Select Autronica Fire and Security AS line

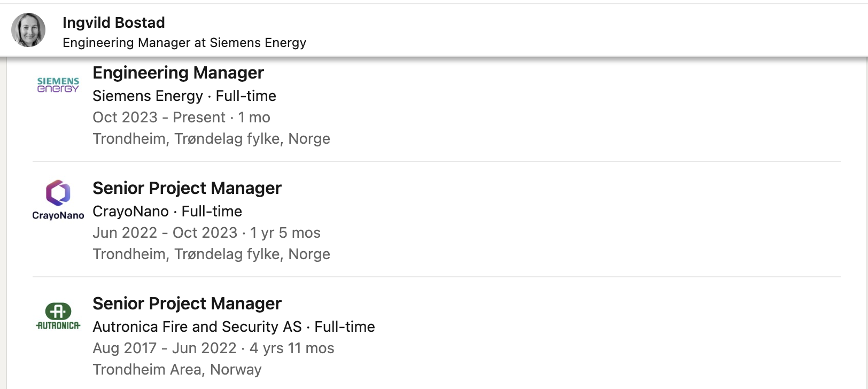pyautogui.click(x=234, y=327)
